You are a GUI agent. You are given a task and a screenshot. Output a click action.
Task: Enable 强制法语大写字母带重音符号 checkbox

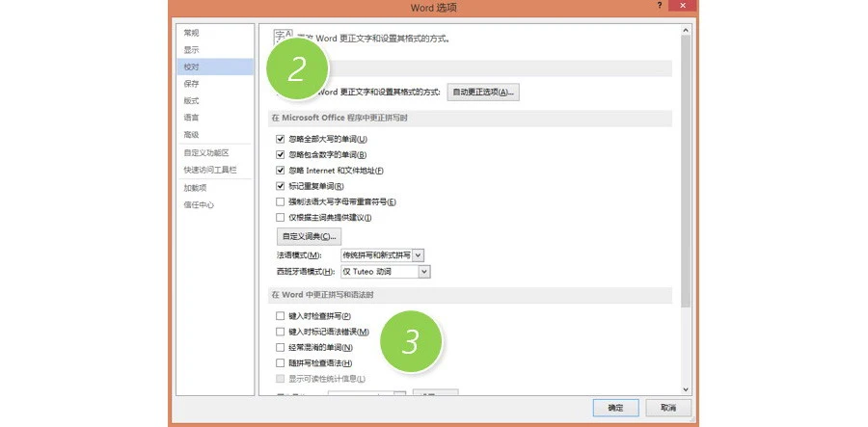click(280, 201)
